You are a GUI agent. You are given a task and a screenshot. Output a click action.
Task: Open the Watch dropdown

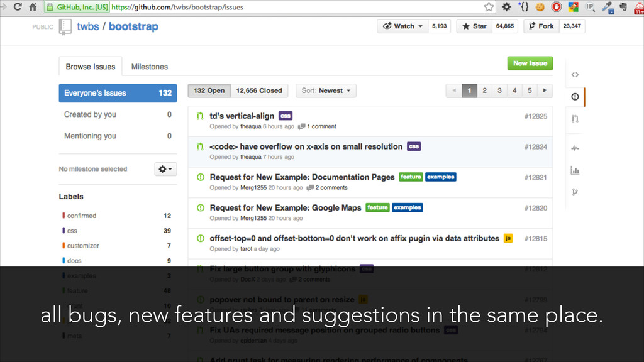[402, 26]
